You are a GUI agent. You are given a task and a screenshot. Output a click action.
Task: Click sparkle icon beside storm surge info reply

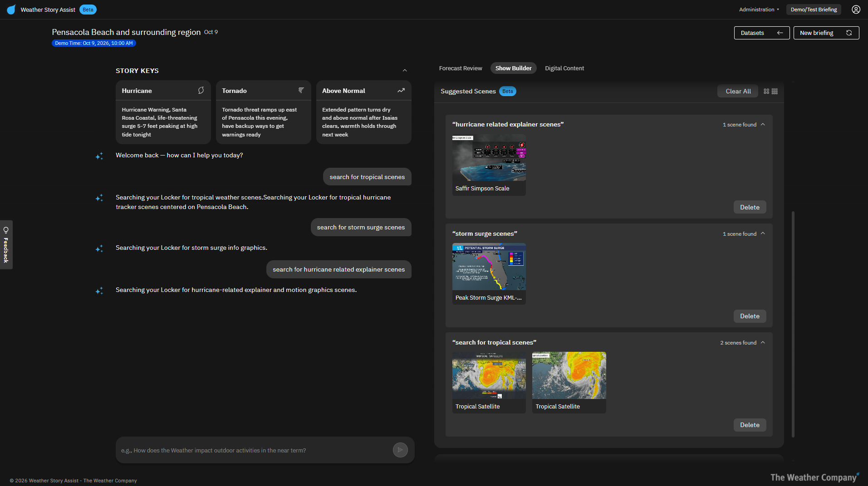click(99, 248)
